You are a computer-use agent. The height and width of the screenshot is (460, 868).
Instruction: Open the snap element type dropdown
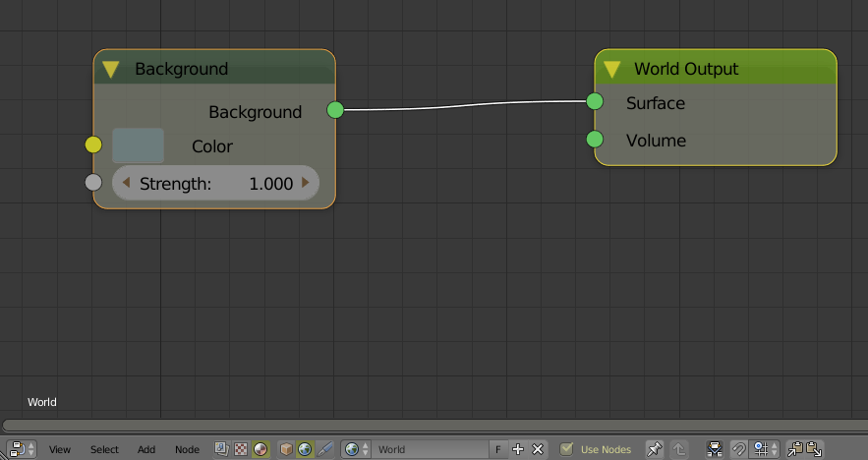(765, 449)
